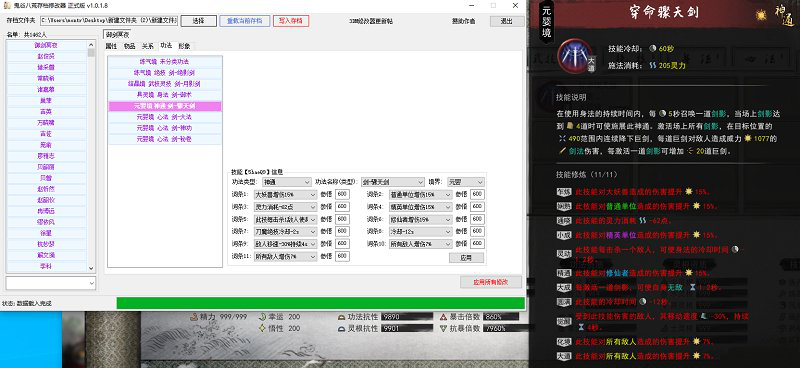Viewport: 800px width, 368px height.
Task: Open the empty combo box below name list
Action: click(x=51, y=283)
